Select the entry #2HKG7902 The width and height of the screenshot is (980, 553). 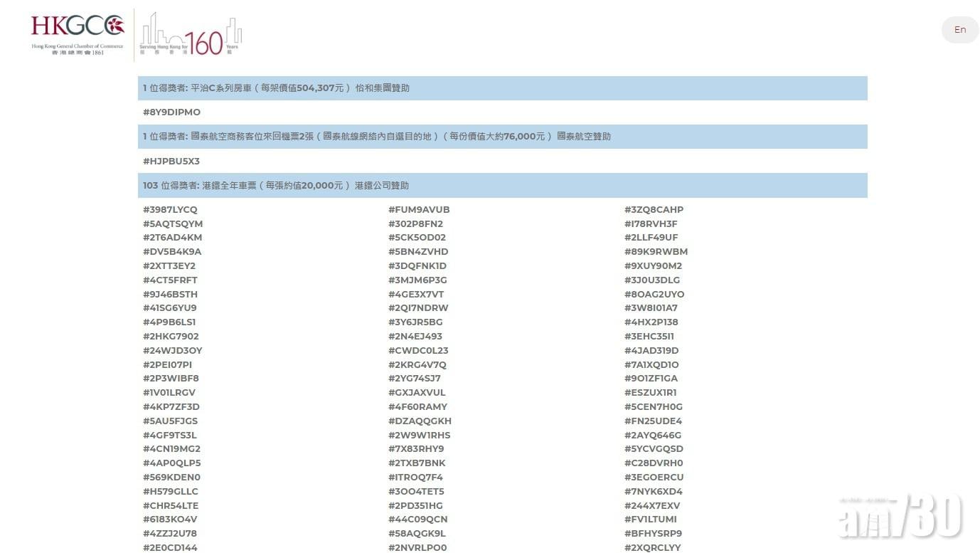click(171, 337)
